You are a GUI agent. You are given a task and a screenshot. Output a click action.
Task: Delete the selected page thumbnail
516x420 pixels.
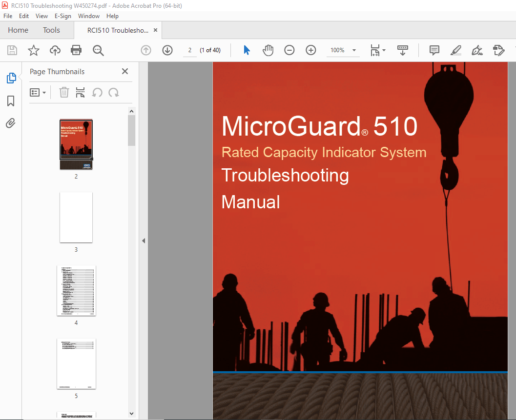tap(64, 92)
